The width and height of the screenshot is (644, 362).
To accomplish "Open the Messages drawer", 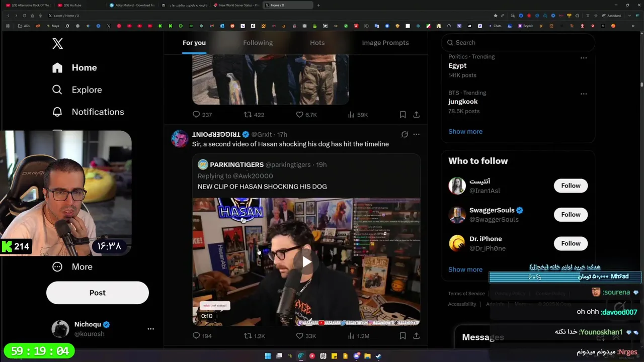I will click(x=483, y=337).
